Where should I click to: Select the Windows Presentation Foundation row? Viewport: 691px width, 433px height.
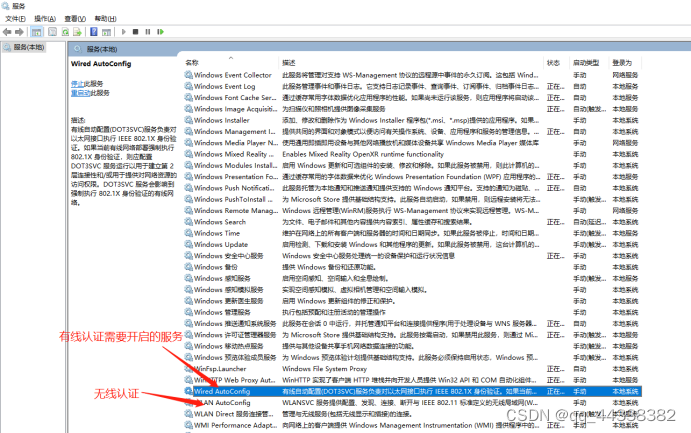(x=412, y=177)
